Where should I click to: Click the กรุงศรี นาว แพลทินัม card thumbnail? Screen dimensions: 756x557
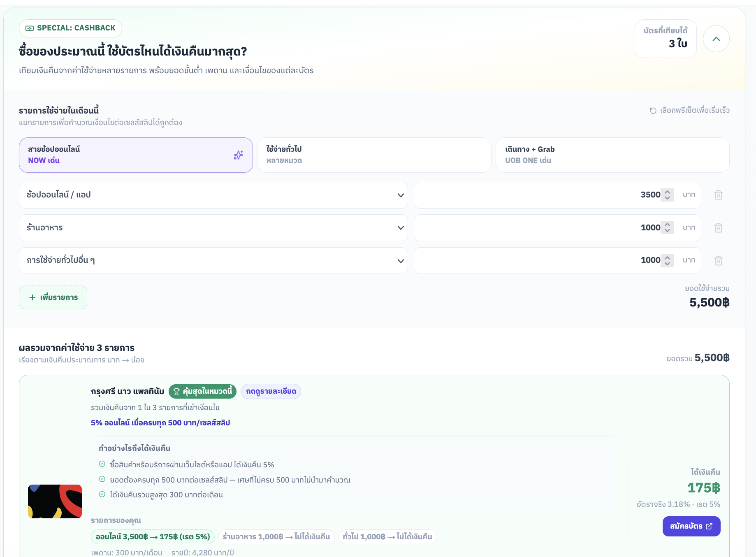coord(55,501)
